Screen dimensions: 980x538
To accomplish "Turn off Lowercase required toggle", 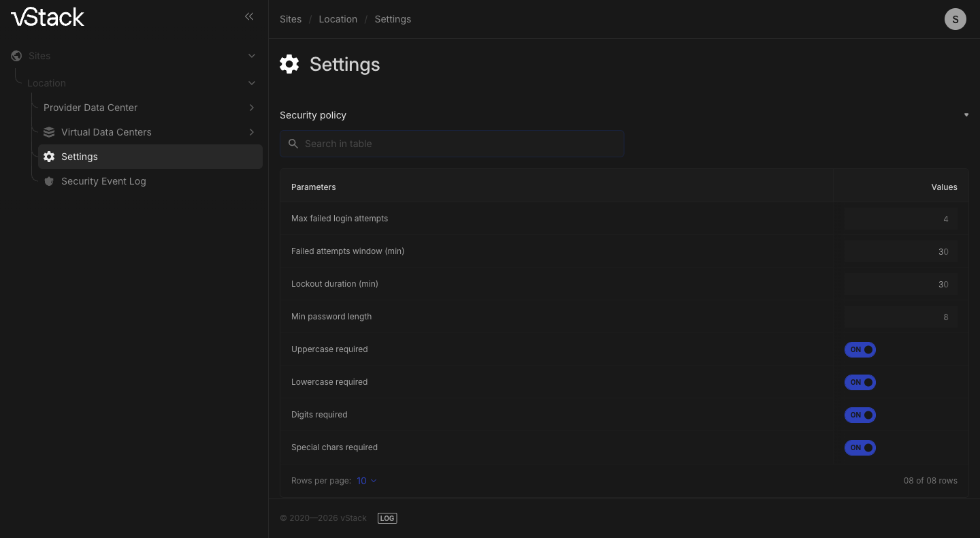I will coord(860,382).
